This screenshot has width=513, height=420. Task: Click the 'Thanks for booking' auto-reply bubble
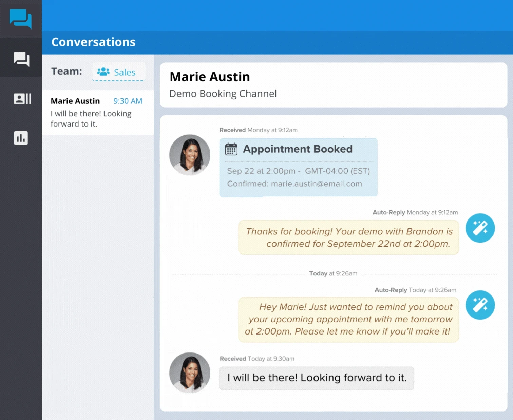click(348, 237)
